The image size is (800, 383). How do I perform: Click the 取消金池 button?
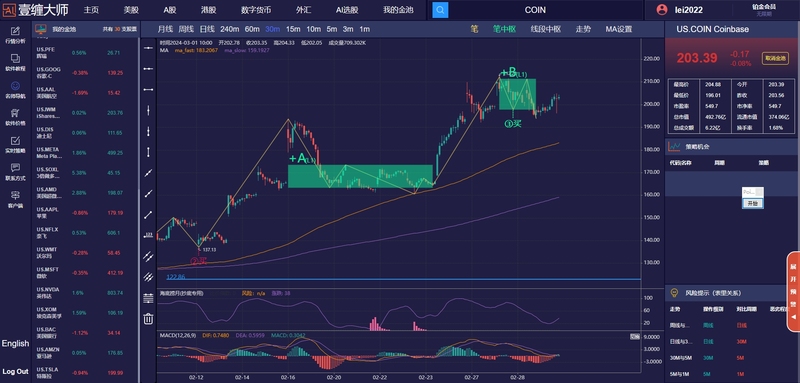coord(774,58)
